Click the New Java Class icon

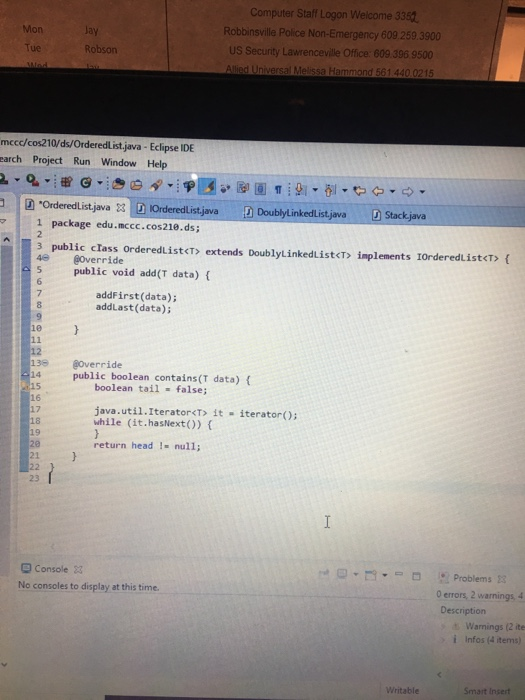[x=86, y=182]
